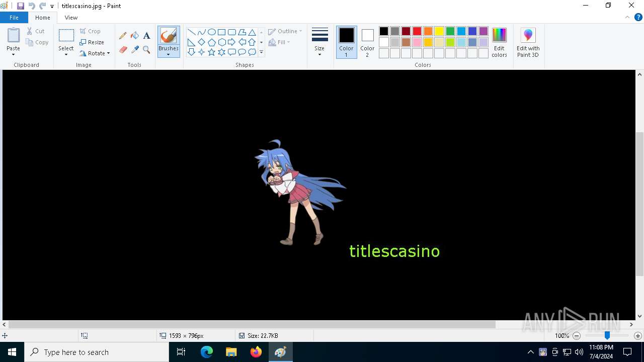The width and height of the screenshot is (644, 362).
Task: Click Edit with Paint 3D
Action: 528,43
